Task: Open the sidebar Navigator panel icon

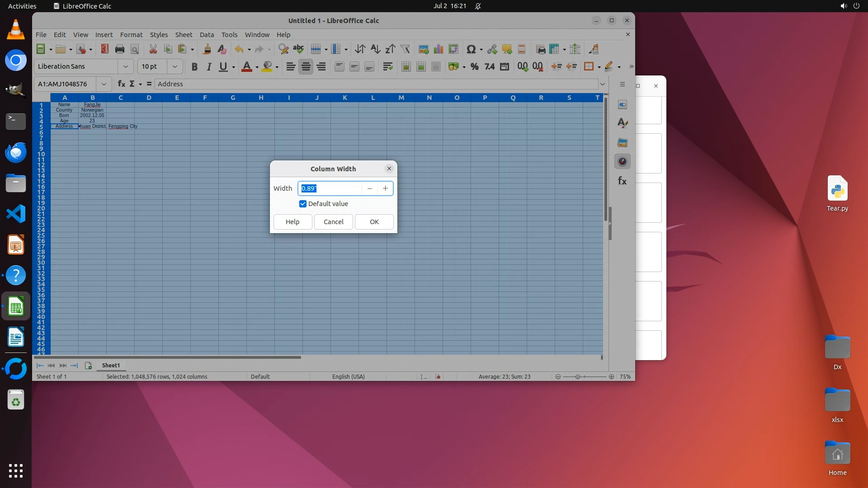Action: coord(623,161)
